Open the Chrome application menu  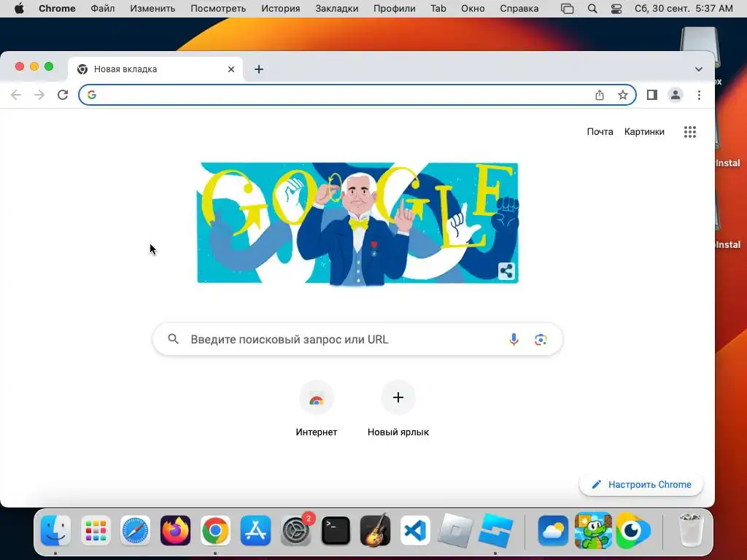pyautogui.click(x=57, y=9)
